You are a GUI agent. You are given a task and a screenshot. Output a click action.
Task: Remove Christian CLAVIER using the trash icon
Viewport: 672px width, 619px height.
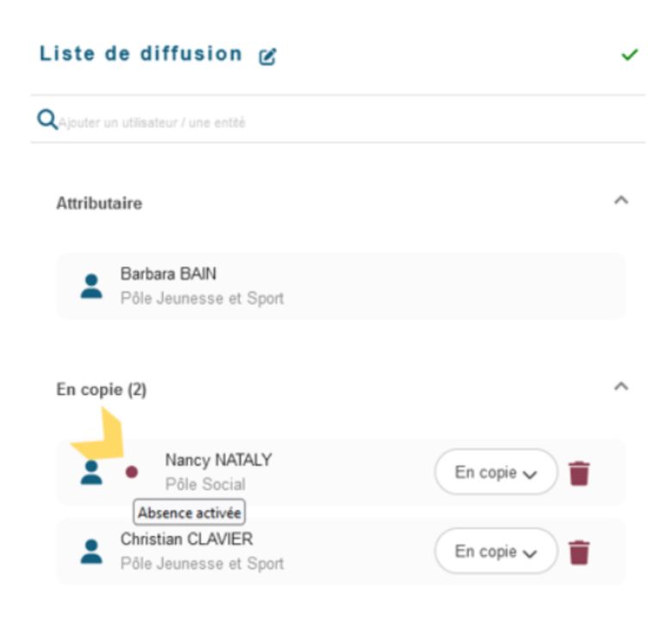(579, 552)
